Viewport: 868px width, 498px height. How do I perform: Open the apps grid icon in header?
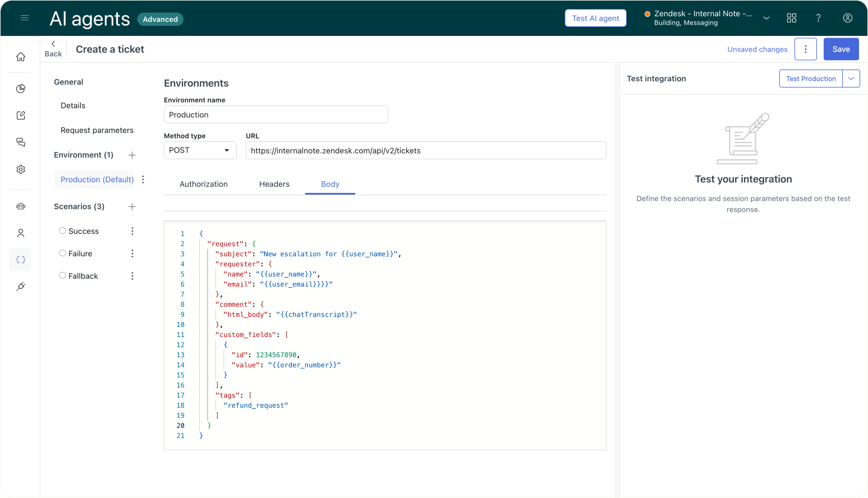[x=792, y=18]
